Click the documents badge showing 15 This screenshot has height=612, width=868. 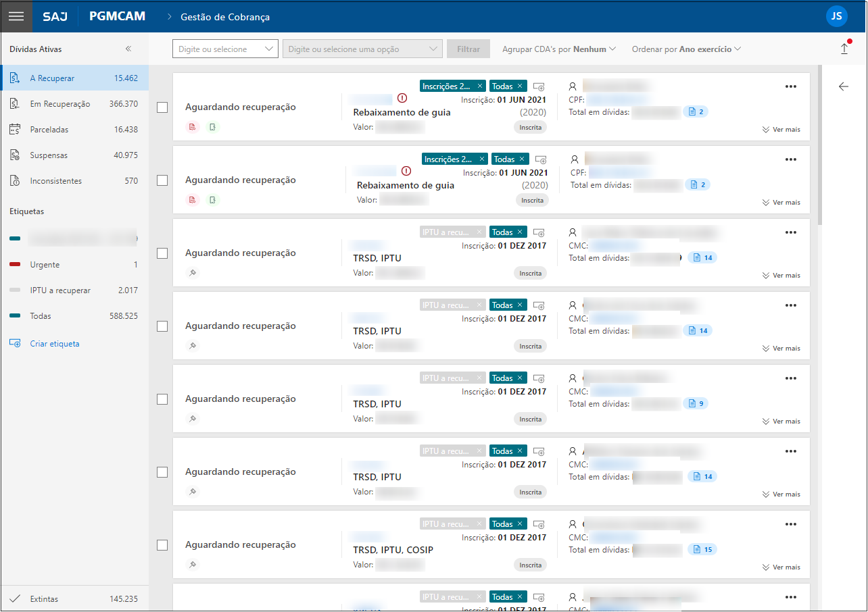point(702,549)
